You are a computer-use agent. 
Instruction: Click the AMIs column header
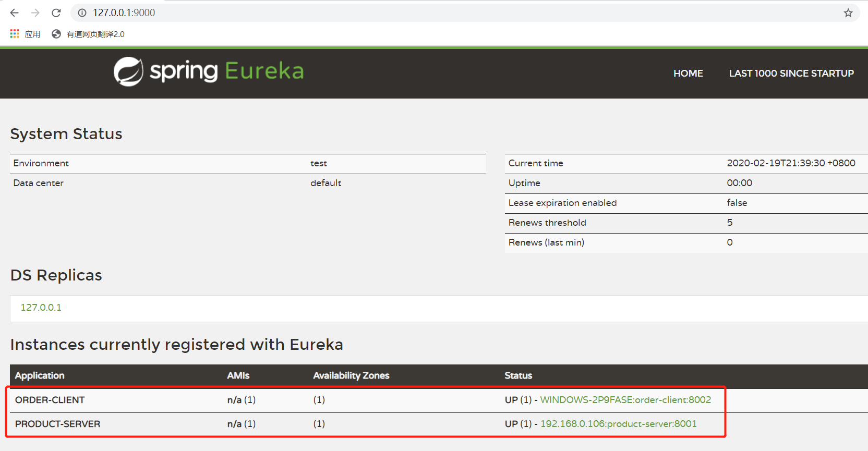[238, 375]
